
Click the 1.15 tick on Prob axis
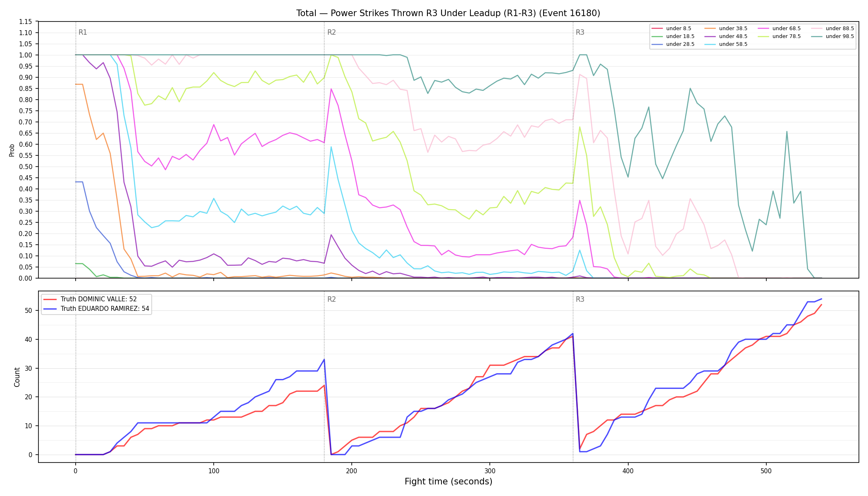(x=26, y=21)
